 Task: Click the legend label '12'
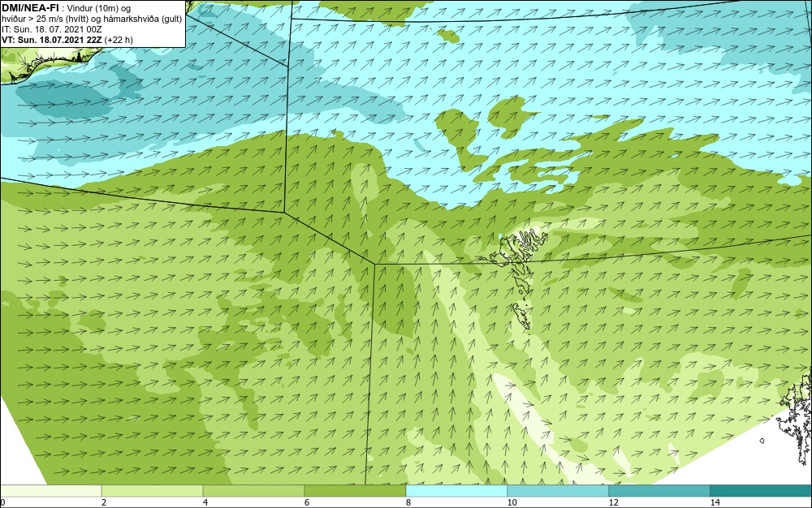pos(613,502)
